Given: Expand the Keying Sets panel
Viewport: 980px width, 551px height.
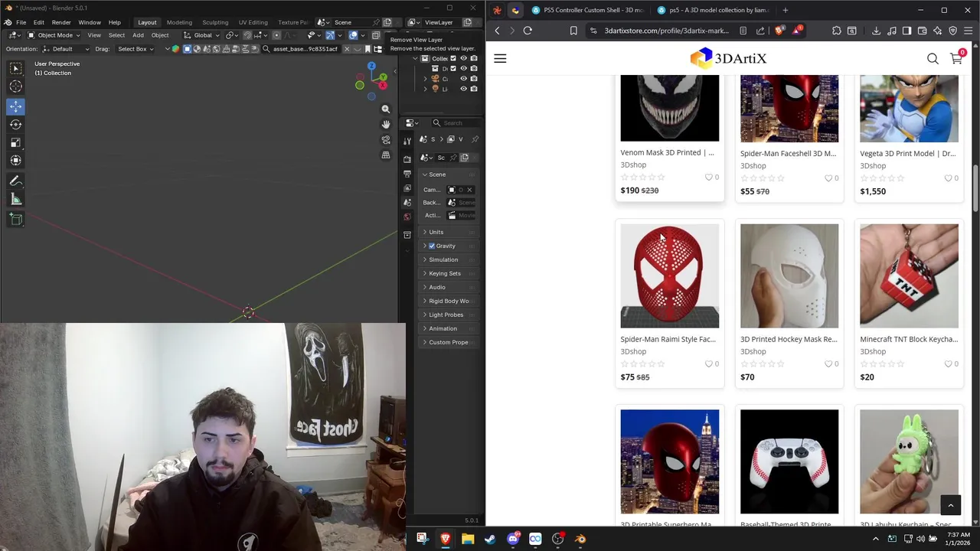Looking at the screenshot, I should [x=448, y=273].
